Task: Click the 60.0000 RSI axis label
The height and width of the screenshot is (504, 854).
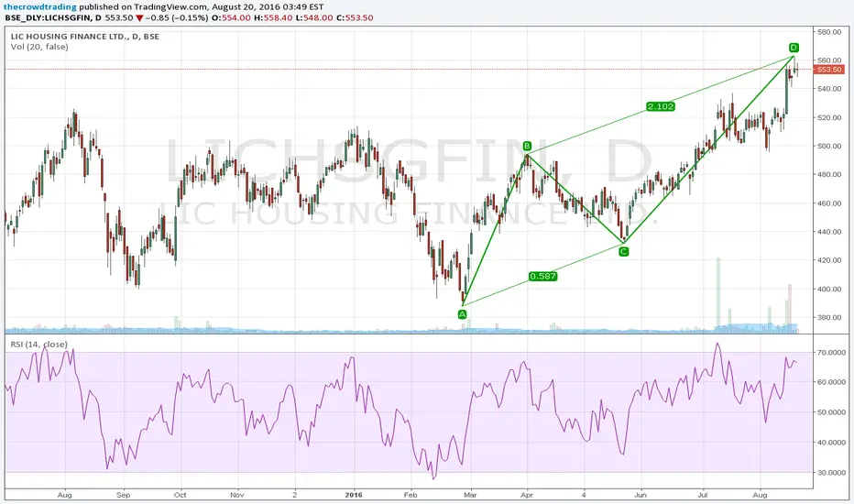Action: tap(831, 382)
